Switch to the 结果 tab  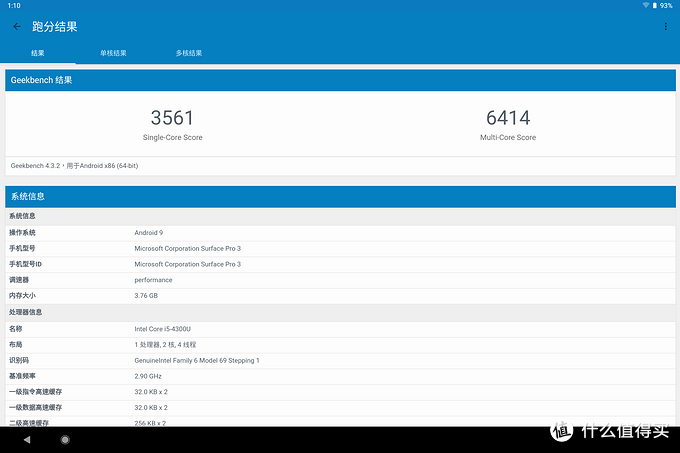38,53
